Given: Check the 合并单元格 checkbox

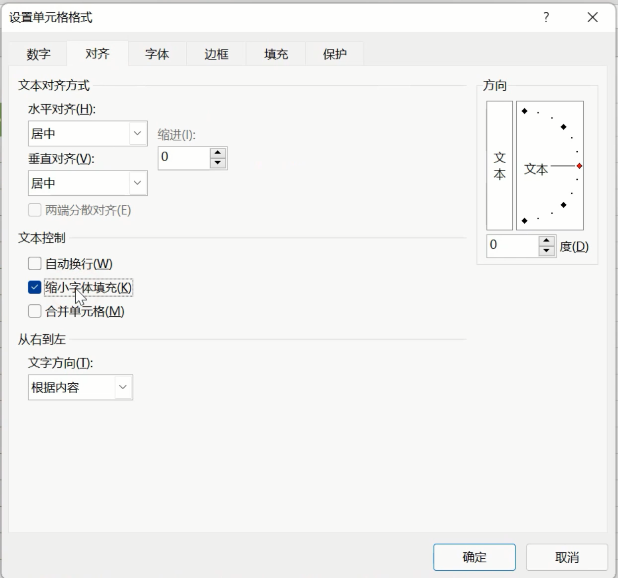Looking at the screenshot, I should [x=35, y=311].
